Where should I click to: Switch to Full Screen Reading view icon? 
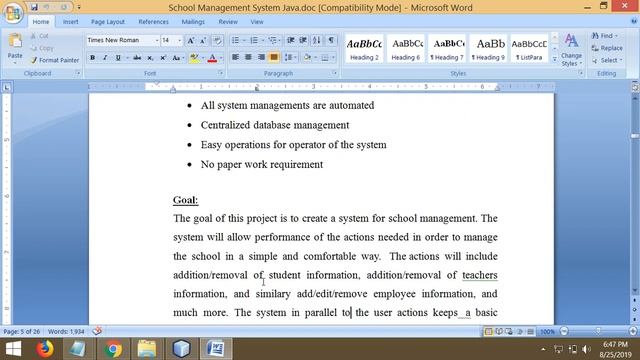pyautogui.click(x=499, y=331)
